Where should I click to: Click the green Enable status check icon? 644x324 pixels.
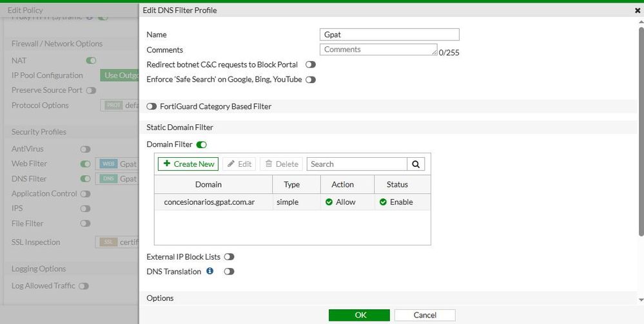point(383,202)
